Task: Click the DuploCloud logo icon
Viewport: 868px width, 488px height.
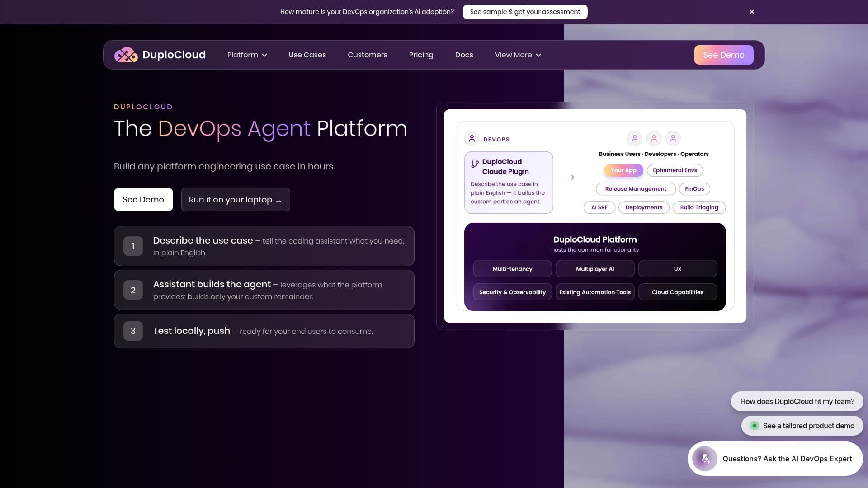Action: click(126, 55)
